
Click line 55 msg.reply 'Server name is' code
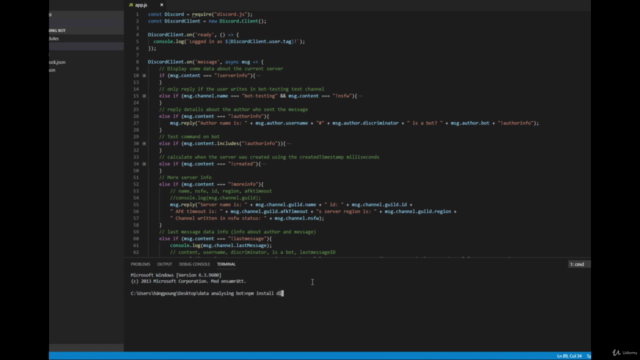point(291,205)
